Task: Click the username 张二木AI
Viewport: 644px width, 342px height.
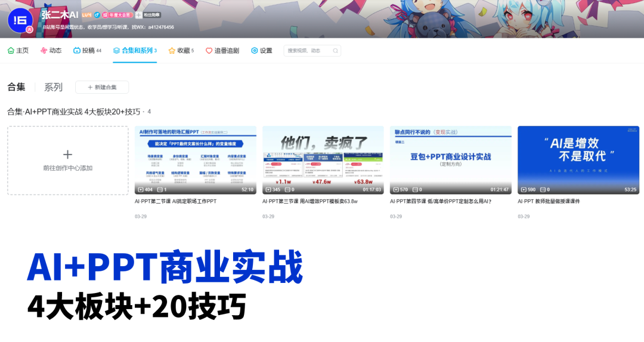Action: (x=60, y=15)
